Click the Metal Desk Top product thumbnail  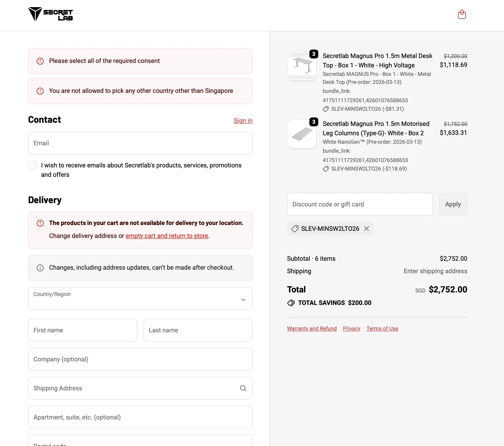tap(301, 66)
